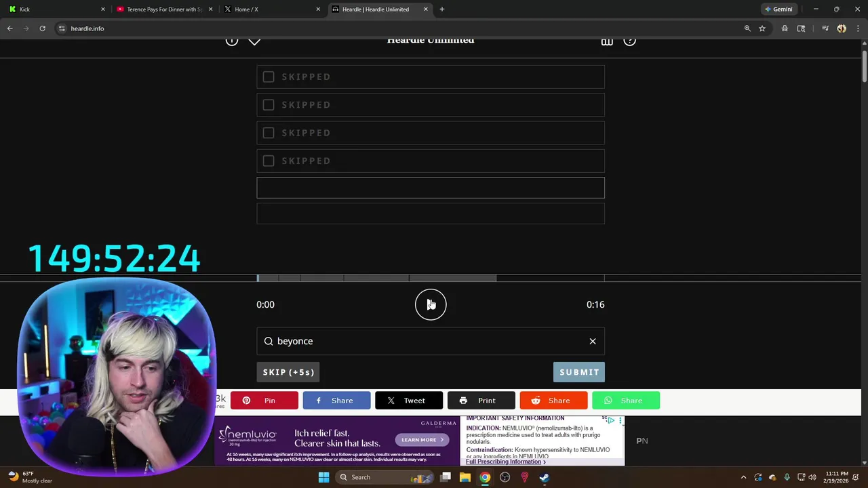Open Chrome three-dot menu
The width and height of the screenshot is (868, 488).
[858, 28]
